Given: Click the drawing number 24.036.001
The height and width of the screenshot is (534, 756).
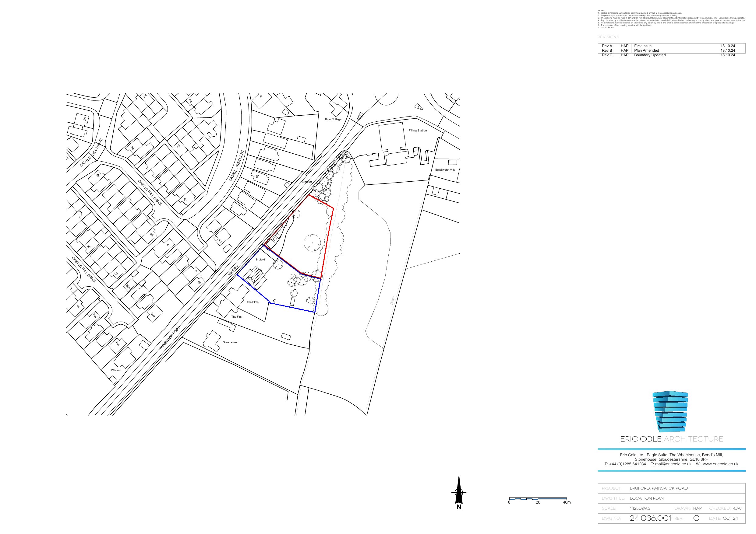Looking at the screenshot, I should pyautogui.click(x=650, y=518).
